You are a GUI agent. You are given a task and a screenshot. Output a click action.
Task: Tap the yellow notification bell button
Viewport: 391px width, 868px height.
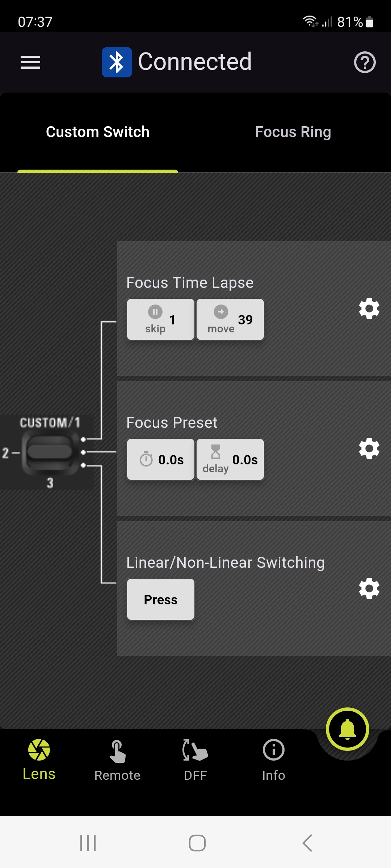(347, 729)
